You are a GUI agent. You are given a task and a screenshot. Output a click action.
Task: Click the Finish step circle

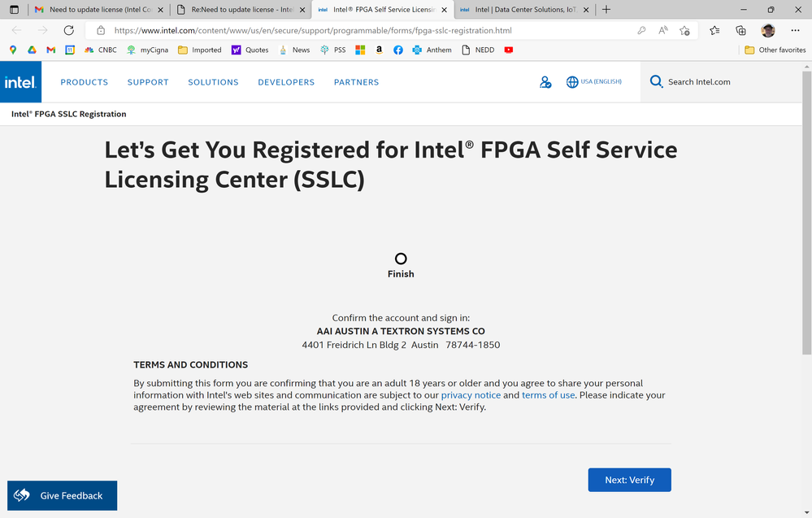401,259
